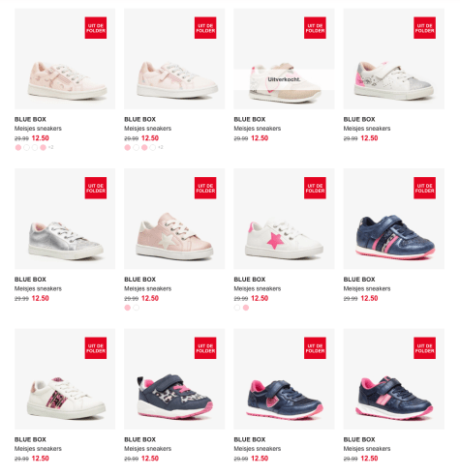Screen dimensions: 460x476
Task: Select the sold-out Uitverkocht sneaker image
Action: [284, 59]
